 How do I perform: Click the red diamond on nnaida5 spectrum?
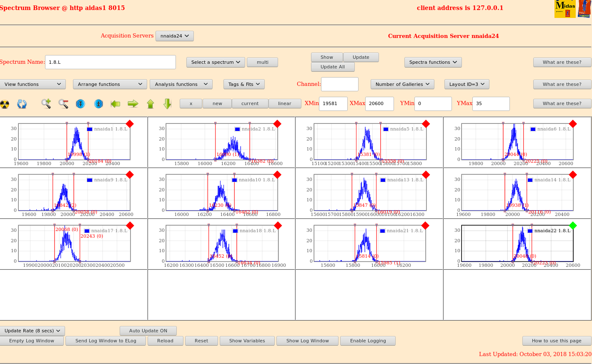pyautogui.click(x=426, y=123)
